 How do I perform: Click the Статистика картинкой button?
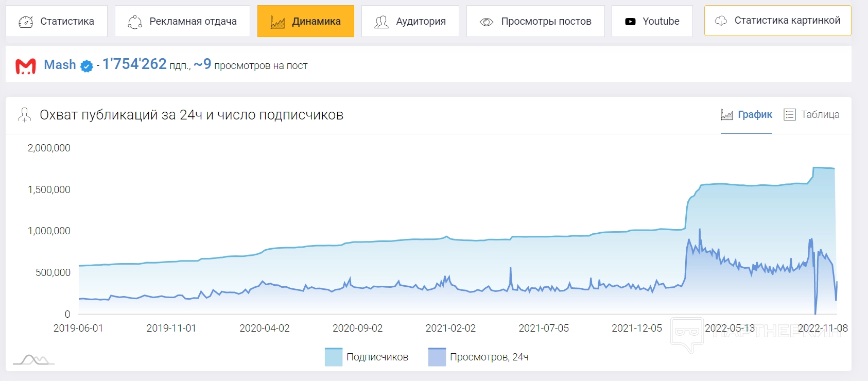(x=787, y=21)
